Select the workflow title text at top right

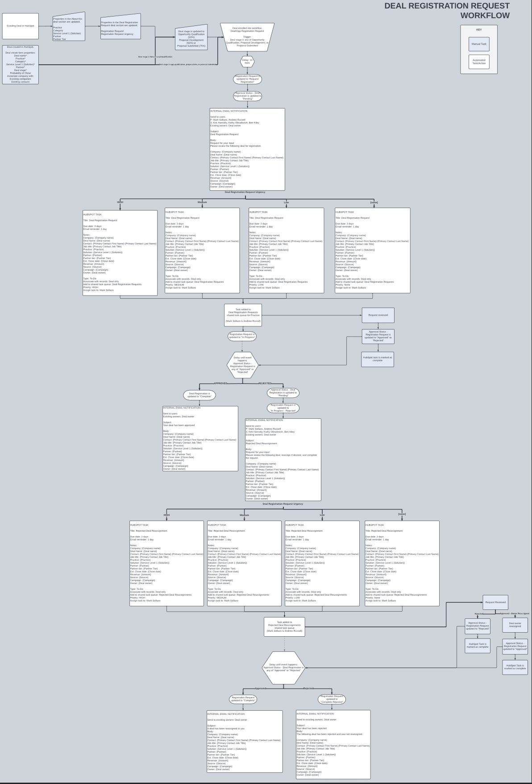[447, 11]
